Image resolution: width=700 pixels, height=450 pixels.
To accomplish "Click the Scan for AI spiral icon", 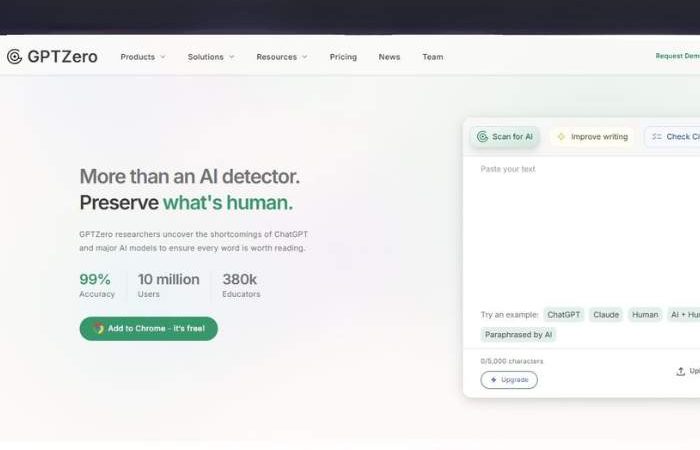I will point(482,137).
